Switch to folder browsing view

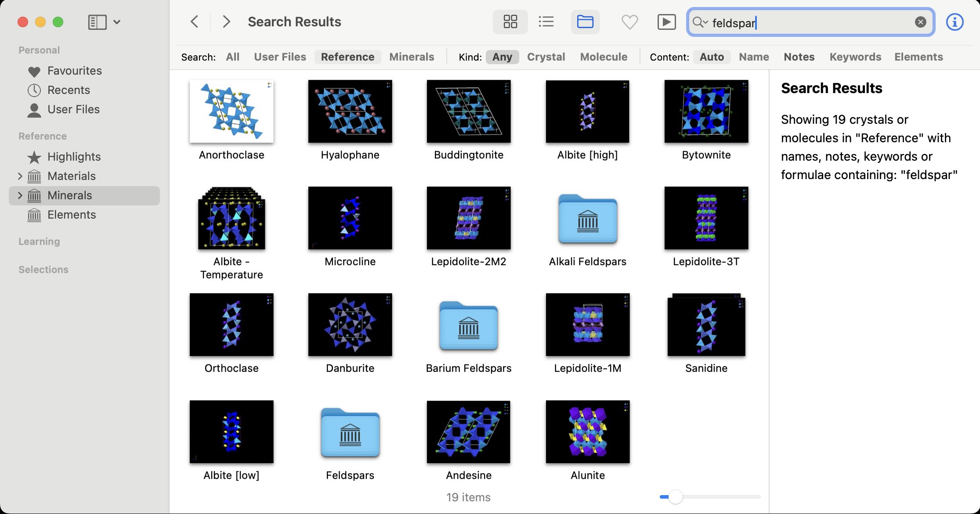point(585,22)
